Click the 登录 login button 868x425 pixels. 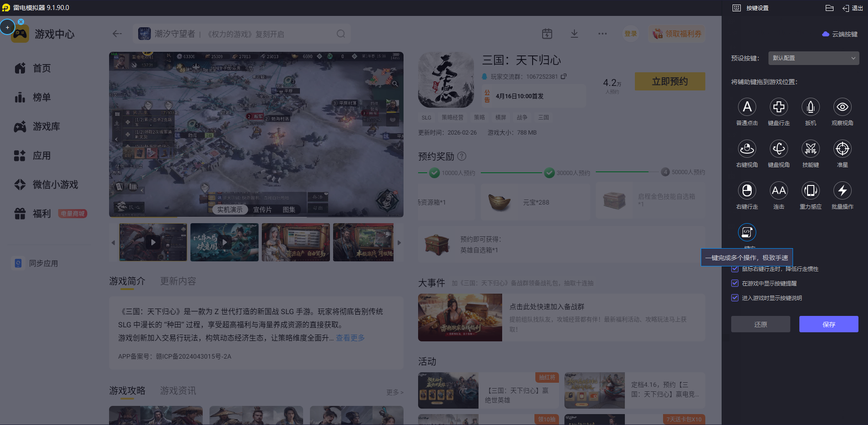tap(630, 34)
